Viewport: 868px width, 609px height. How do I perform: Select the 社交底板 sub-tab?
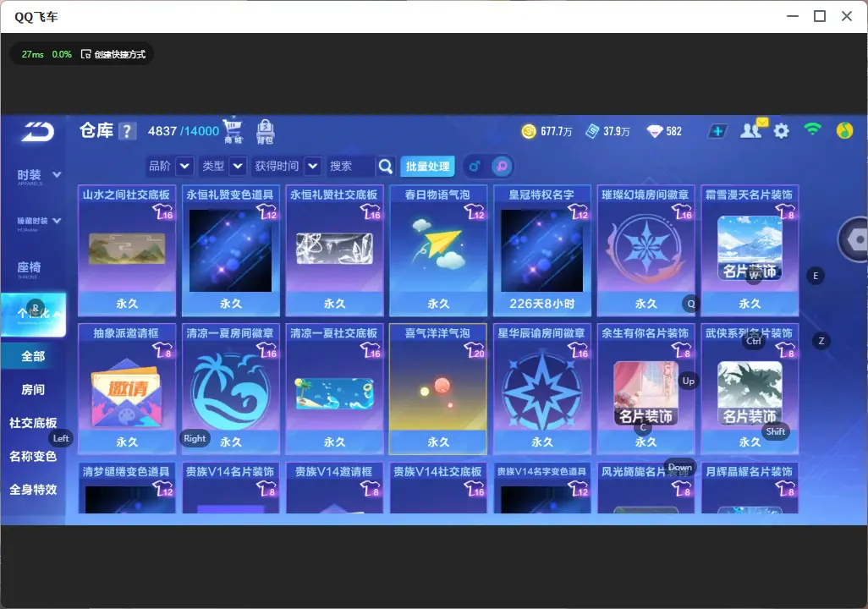(33, 423)
